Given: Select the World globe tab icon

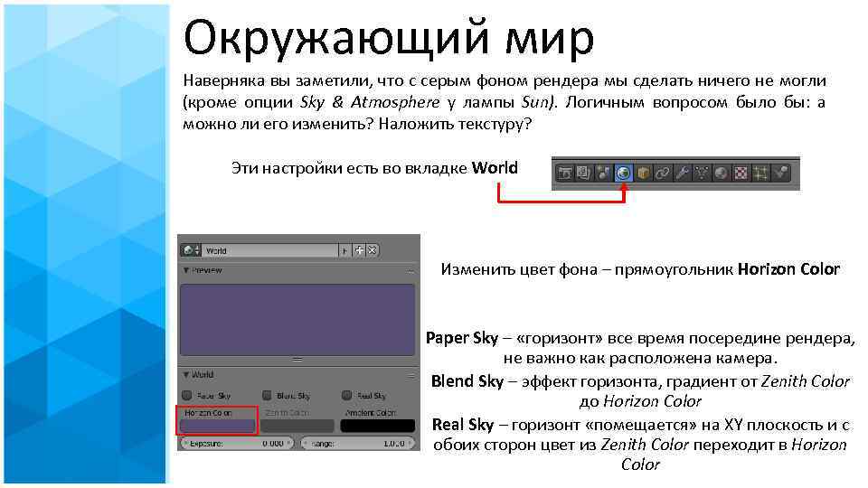Looking at the screenshot, I should pos(623,174).
